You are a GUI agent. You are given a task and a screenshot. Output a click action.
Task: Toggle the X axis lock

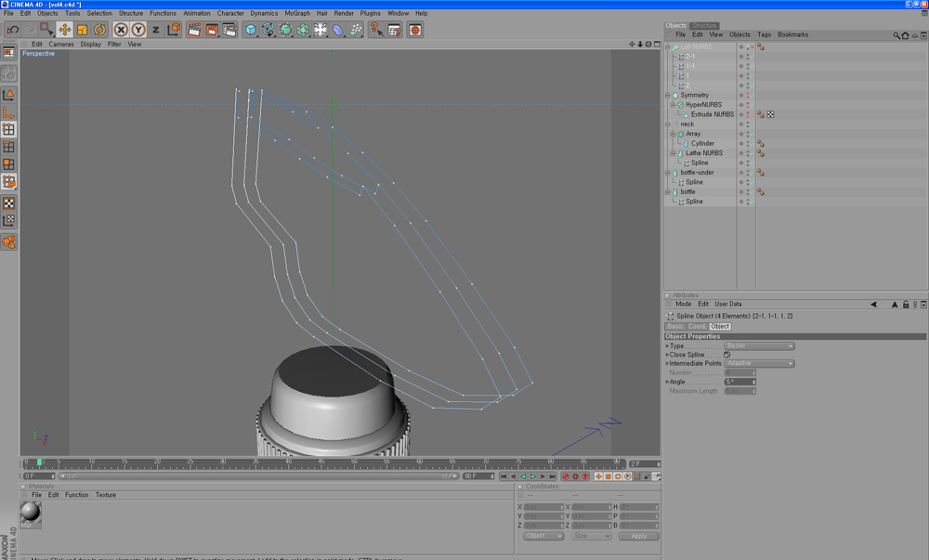(121, 30)
